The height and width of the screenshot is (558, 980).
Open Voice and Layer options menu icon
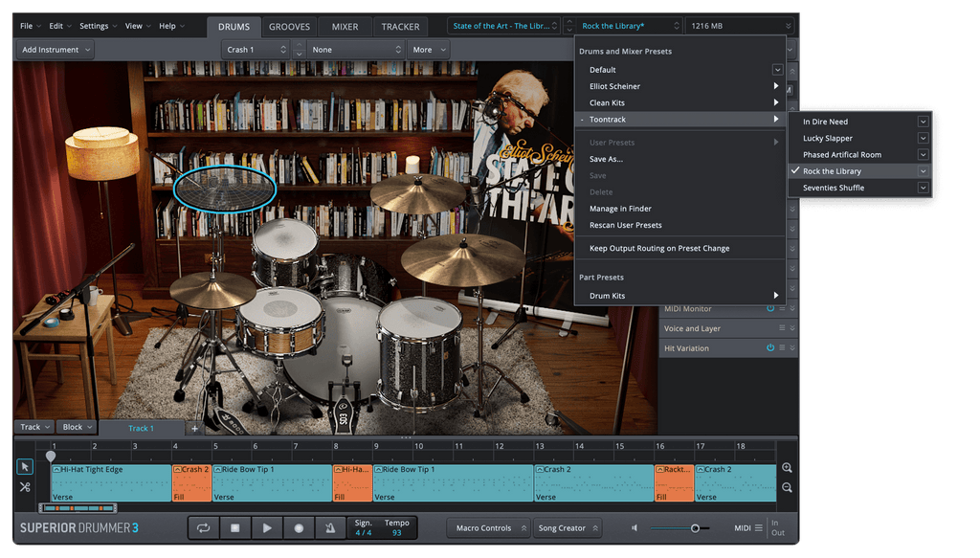click(782, 328)
